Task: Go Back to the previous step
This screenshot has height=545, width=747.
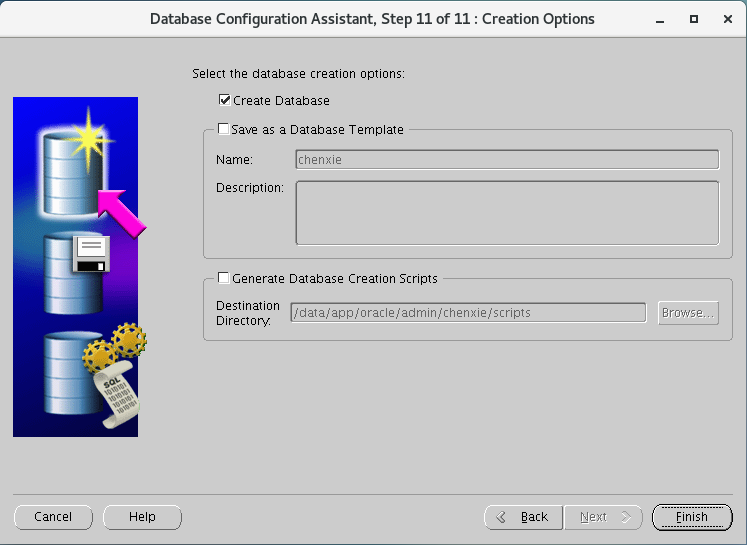Action: (x=523, y=517)
